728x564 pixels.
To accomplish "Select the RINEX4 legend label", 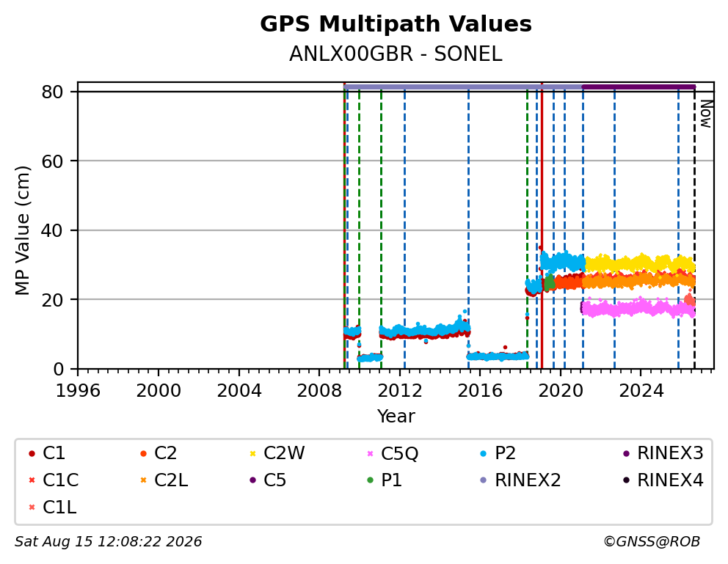I will click(x=671, y=480).
